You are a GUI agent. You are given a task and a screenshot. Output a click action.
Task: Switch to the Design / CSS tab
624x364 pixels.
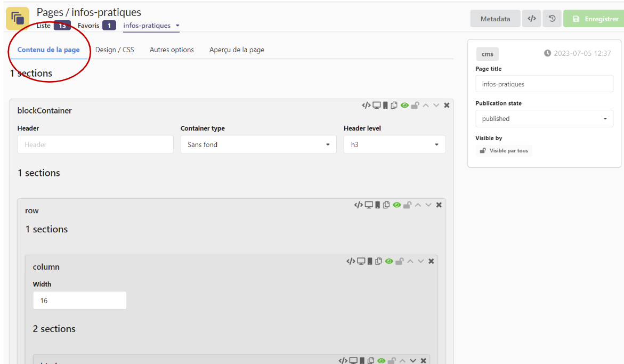tap(115, 50)
